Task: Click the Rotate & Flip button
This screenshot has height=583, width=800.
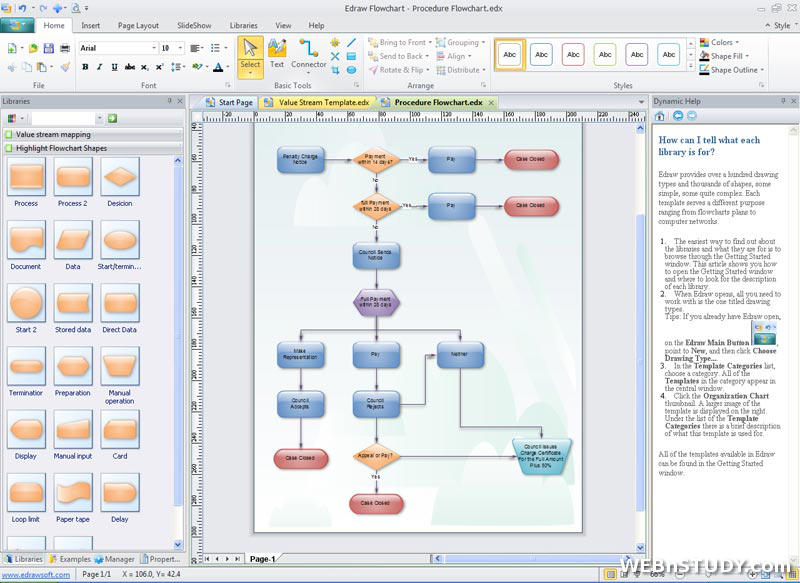Action: tap(398, 70)
